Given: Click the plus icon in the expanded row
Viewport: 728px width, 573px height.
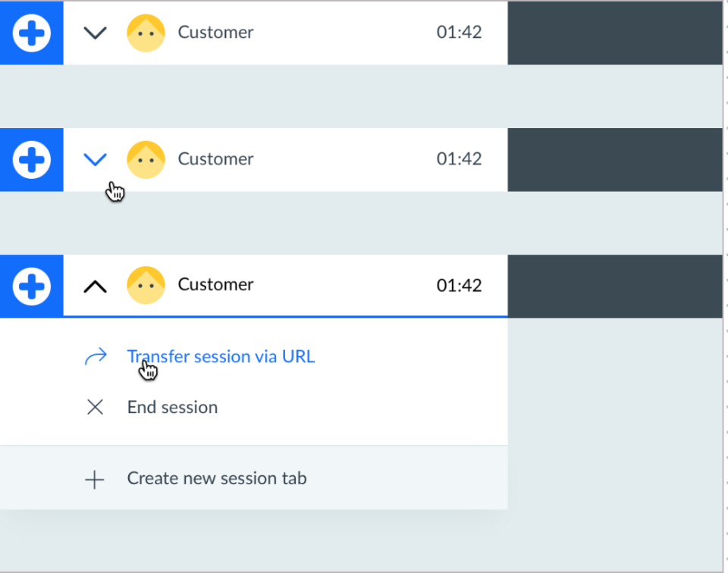Looking at the screenshot, I should point(32,286).
